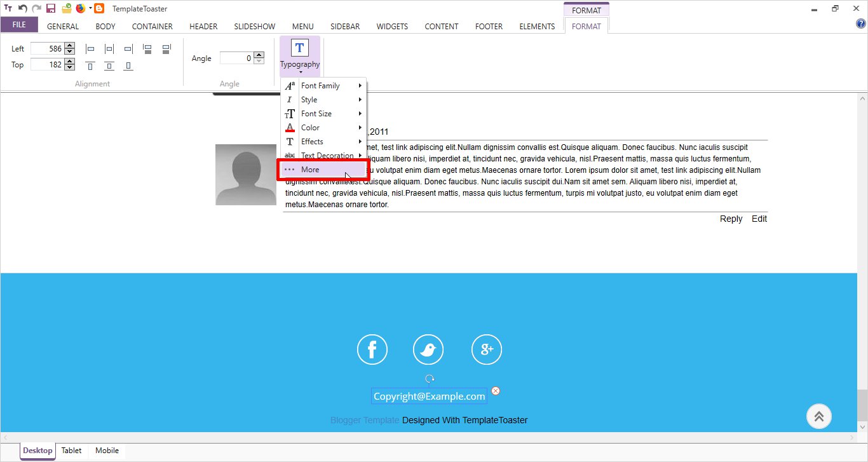Switch to the HEADER ribbon tab
868x462 pixels.
click(203, 27)
